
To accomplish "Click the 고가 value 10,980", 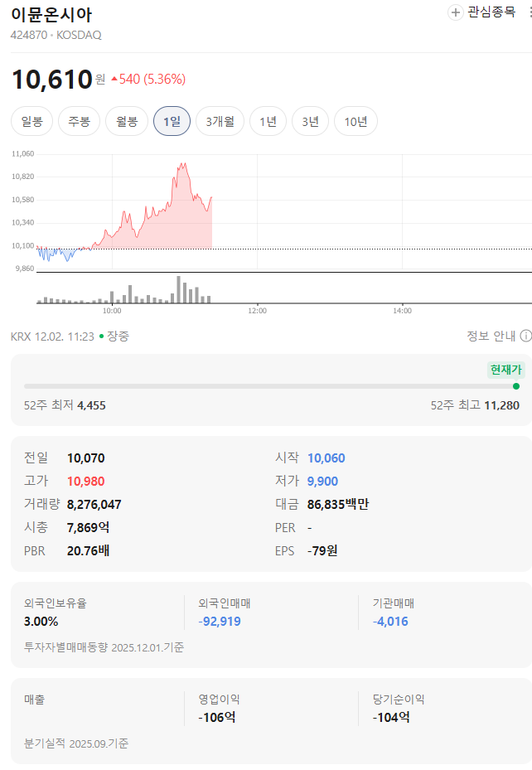I will click(86, 482).
